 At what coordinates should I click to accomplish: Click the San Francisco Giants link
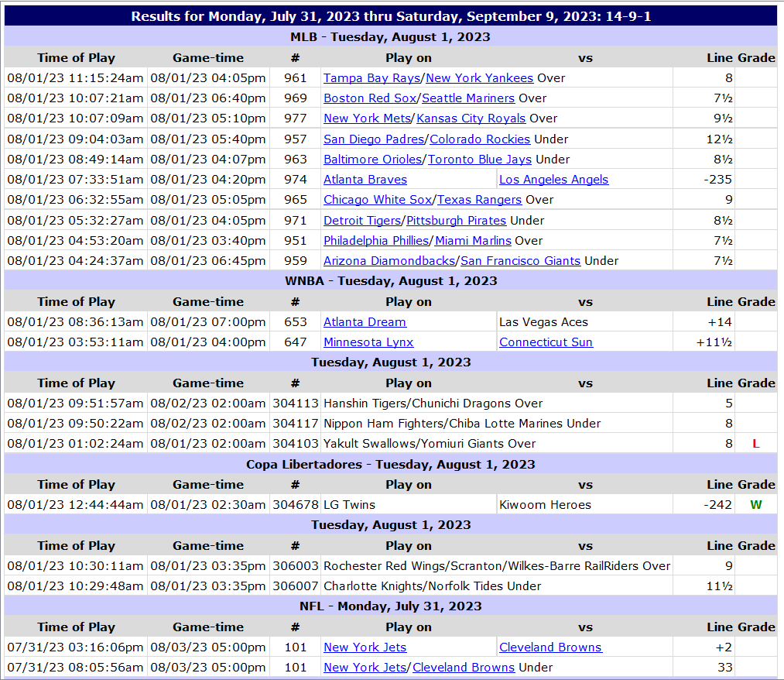521,261
